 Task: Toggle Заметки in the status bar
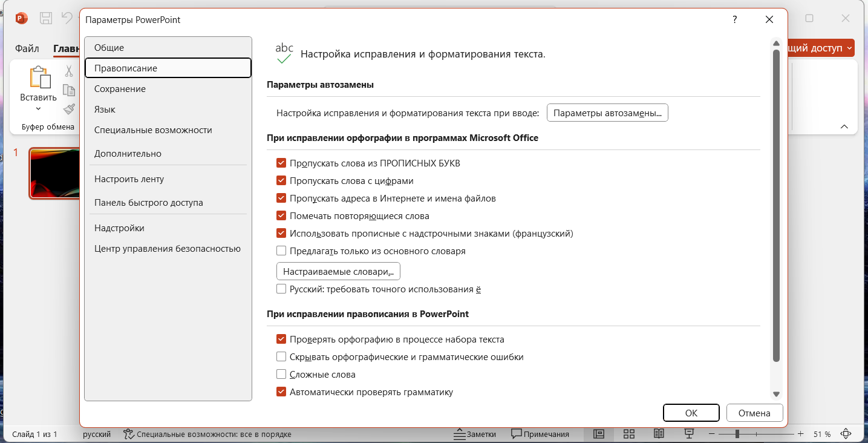475,434
